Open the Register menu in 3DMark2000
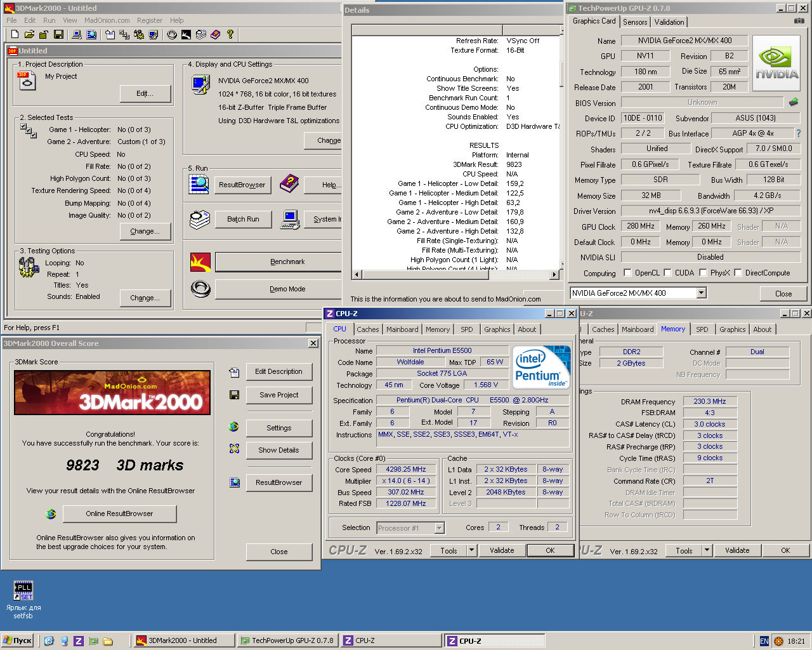812x650 pixels. click(x=150, y=20)
